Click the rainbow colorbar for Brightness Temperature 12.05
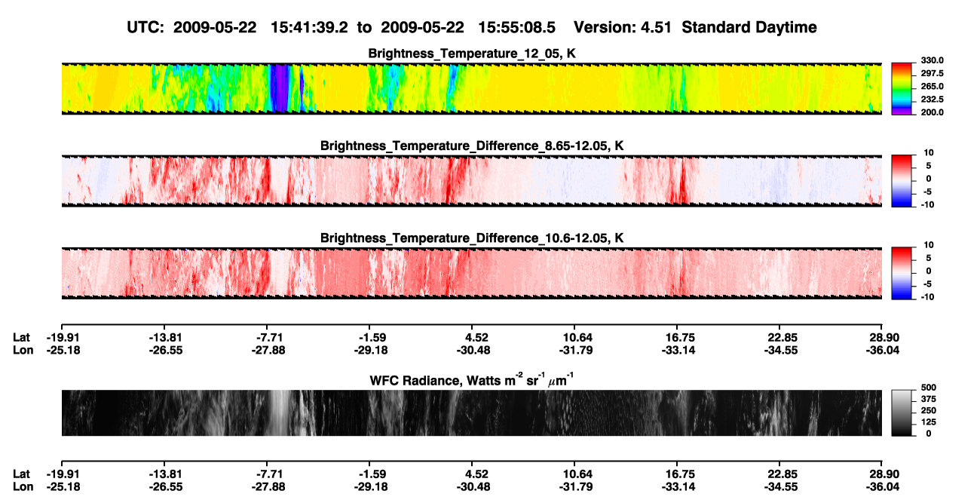This screenshot has width=980, height=503. coord(902,88)
